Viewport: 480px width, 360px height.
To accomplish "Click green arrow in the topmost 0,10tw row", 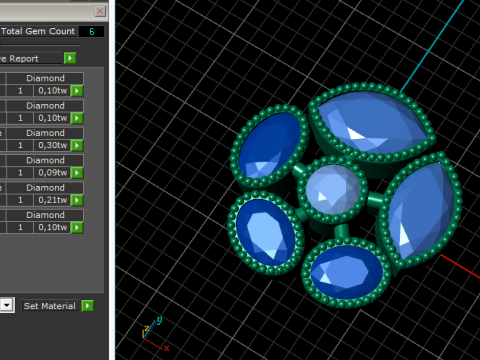I will click(77, 91).
